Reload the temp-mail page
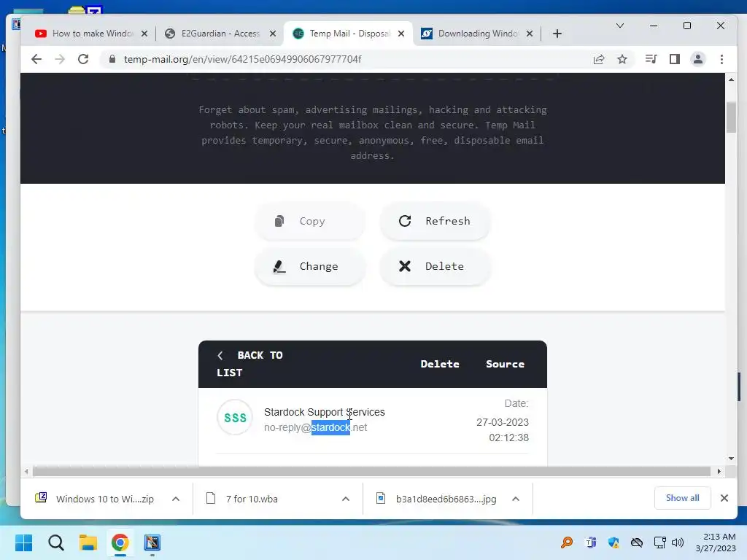This screenshot has height=560, width=747. (83, 59)
